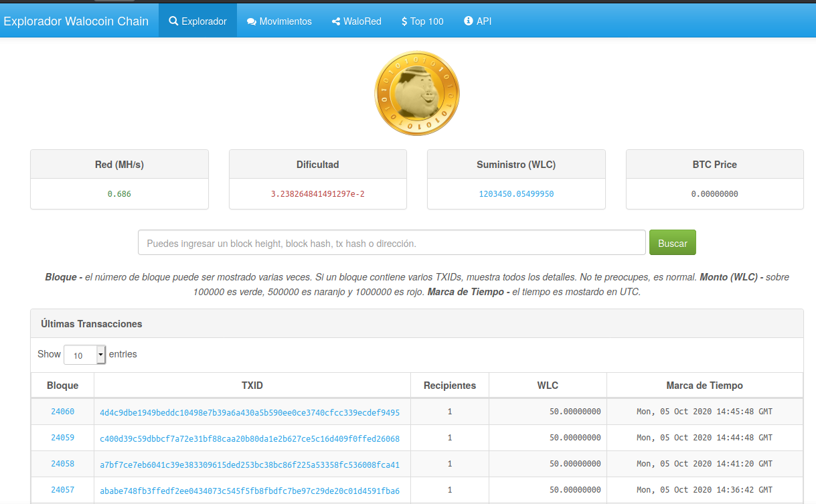Open block 24060 link

tap(63, 412)
